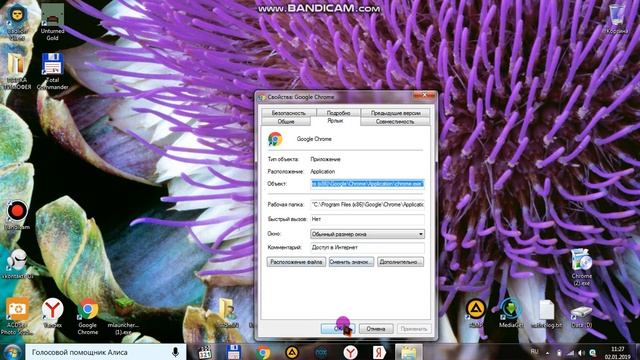Select the AIMP desktop shortcut

click(476, 313)
